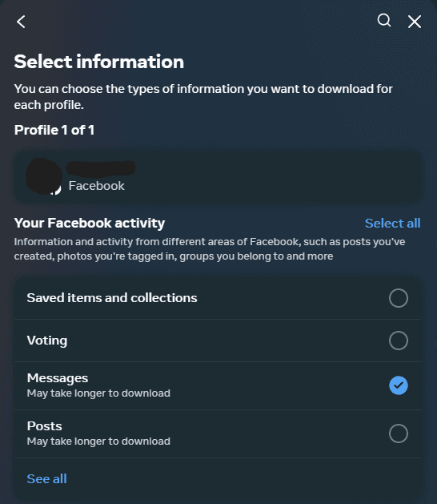This screenshot has height=504, width=437.
Task: Click the redacted profile avatar
Action: point(44,176)
